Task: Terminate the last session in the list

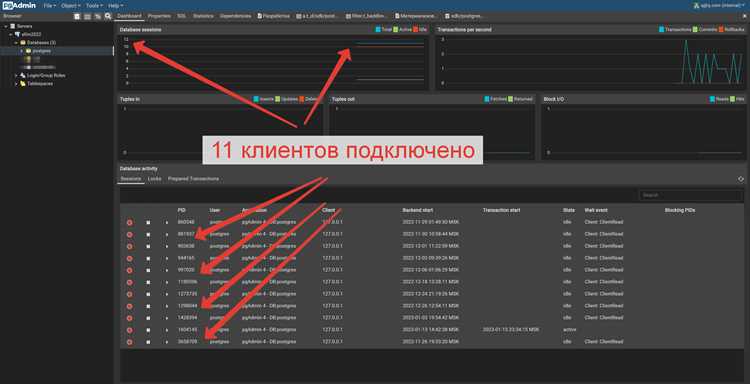Action: (129, 342)
